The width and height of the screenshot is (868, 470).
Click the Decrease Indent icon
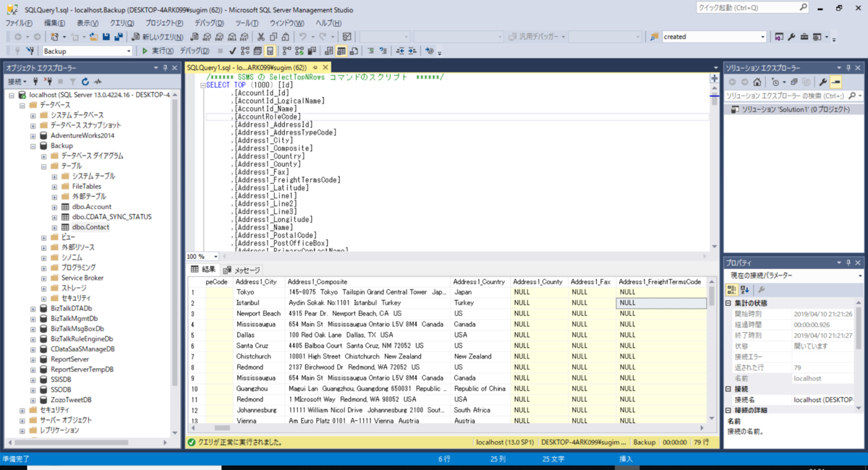click(399, 51)
